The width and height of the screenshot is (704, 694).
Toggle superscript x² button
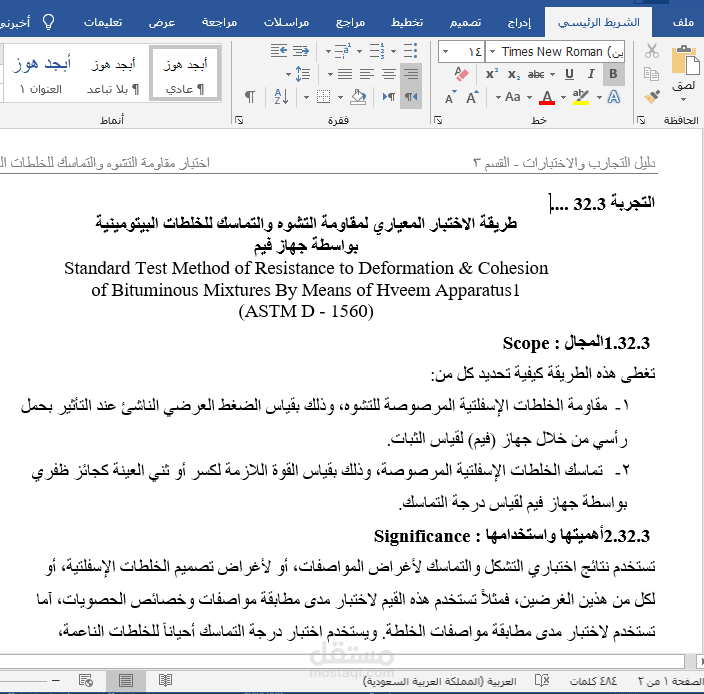(492, 74)
